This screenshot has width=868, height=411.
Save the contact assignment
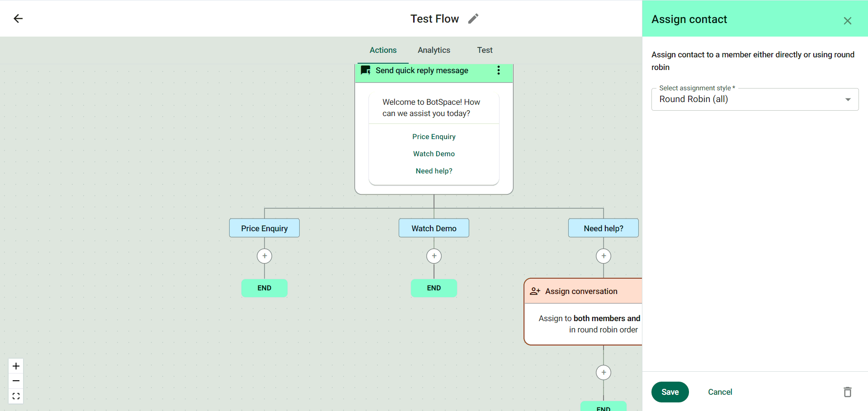click(x=670, y=392)
